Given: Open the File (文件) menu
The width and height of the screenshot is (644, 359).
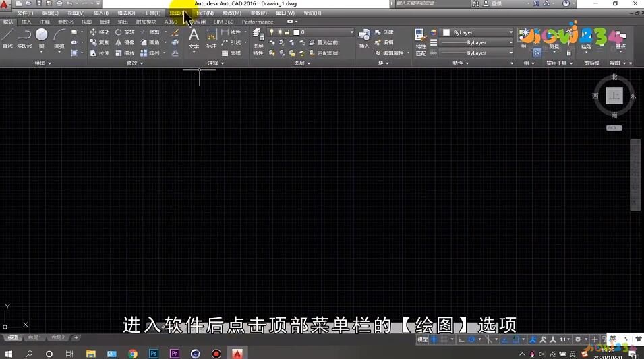Looking at the screenshot, I should tap(25, 13).
